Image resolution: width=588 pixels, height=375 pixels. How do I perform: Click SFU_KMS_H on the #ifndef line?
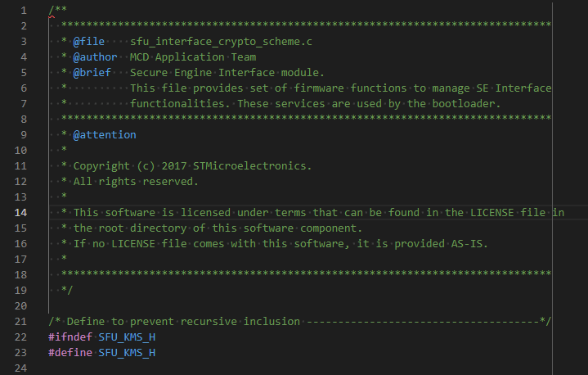127,337
